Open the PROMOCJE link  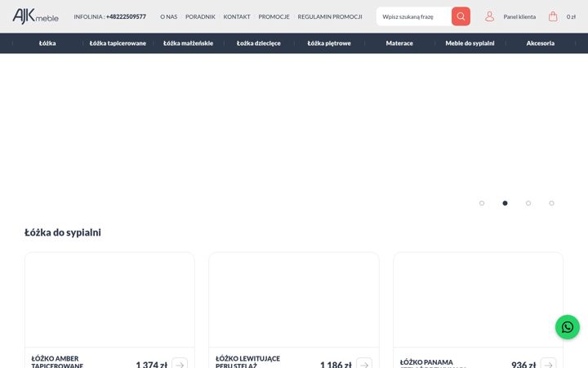point(274,17)
